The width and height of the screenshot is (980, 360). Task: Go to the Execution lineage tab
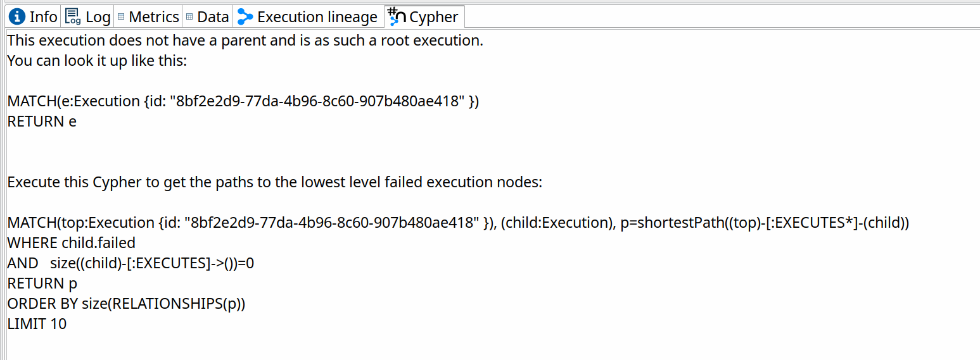click(x=317, y=17)
